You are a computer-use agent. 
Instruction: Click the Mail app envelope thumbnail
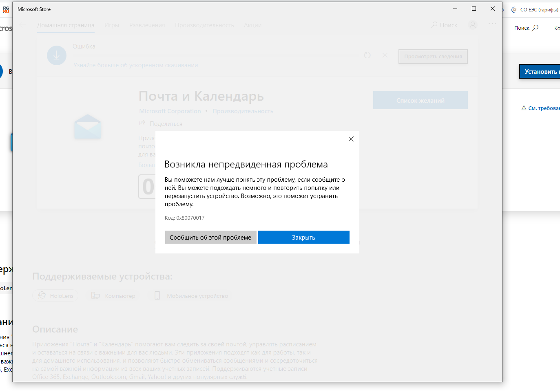[x=88, y=127]
